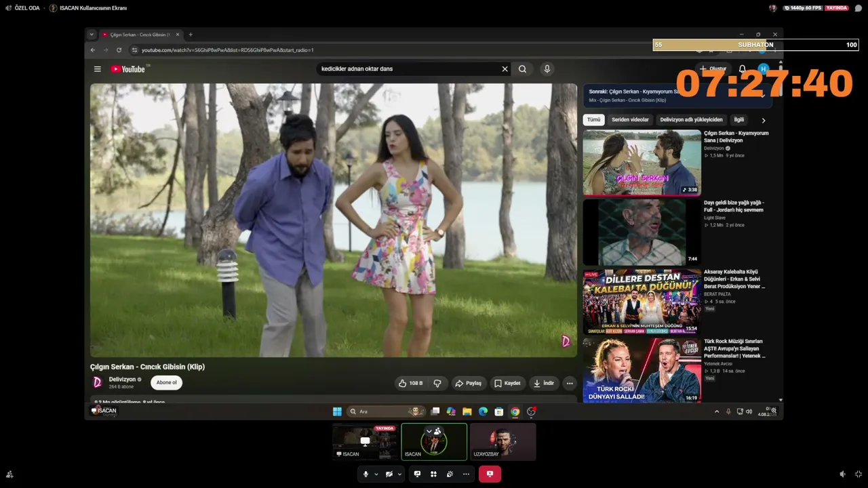Screen dimensions: 868x488
Task: Toggle the call microphone mute button
Action: click(x=366, y=474)
